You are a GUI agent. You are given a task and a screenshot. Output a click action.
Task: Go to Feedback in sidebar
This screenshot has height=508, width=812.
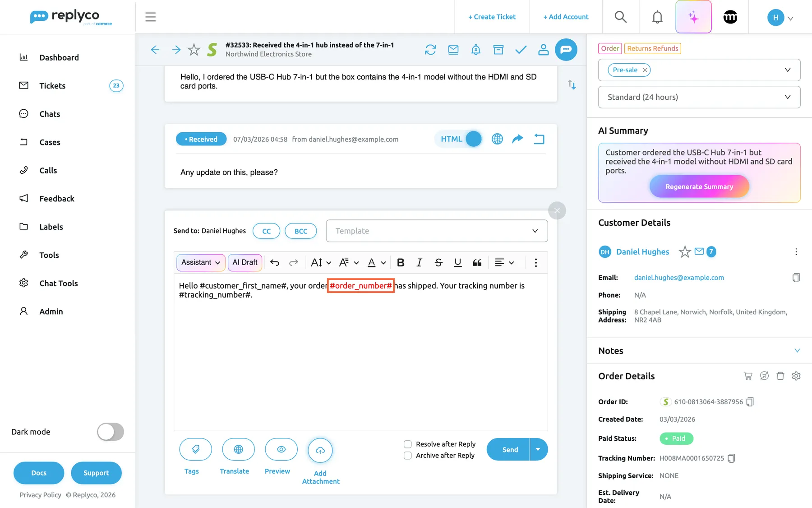[x=56, y=199]
